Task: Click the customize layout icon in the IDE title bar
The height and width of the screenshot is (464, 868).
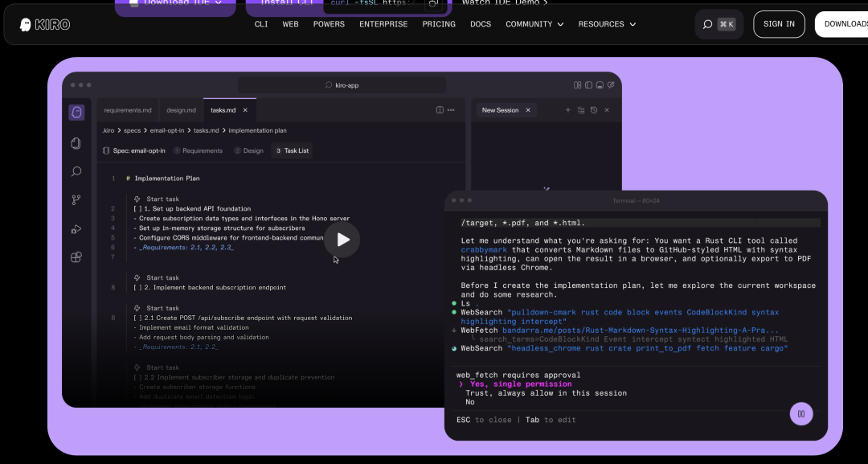Action: click(x=577, y=85)
